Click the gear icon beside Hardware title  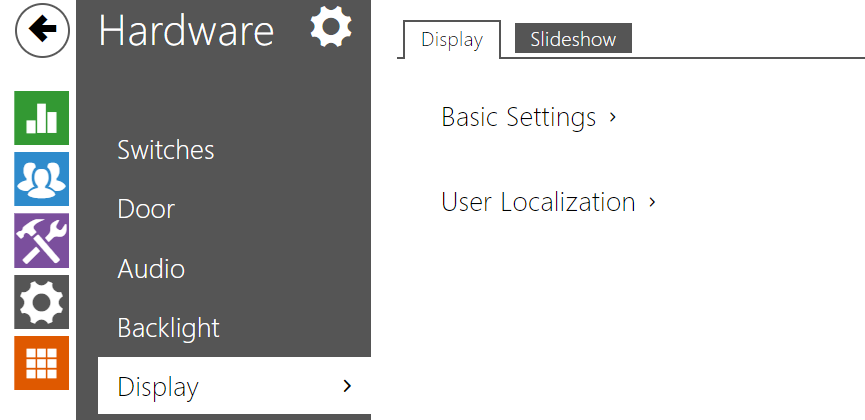tap(331, 26)
